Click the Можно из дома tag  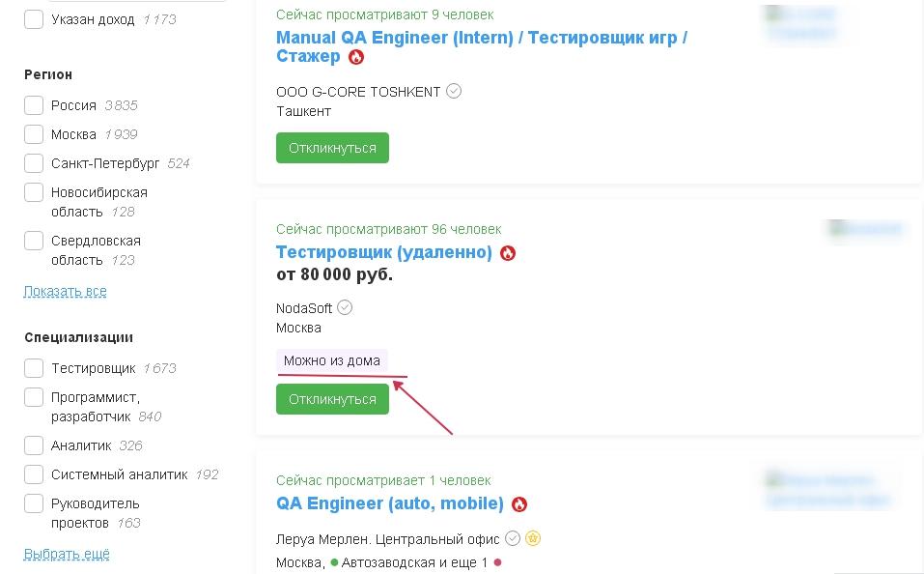click(x=332, y=360)
